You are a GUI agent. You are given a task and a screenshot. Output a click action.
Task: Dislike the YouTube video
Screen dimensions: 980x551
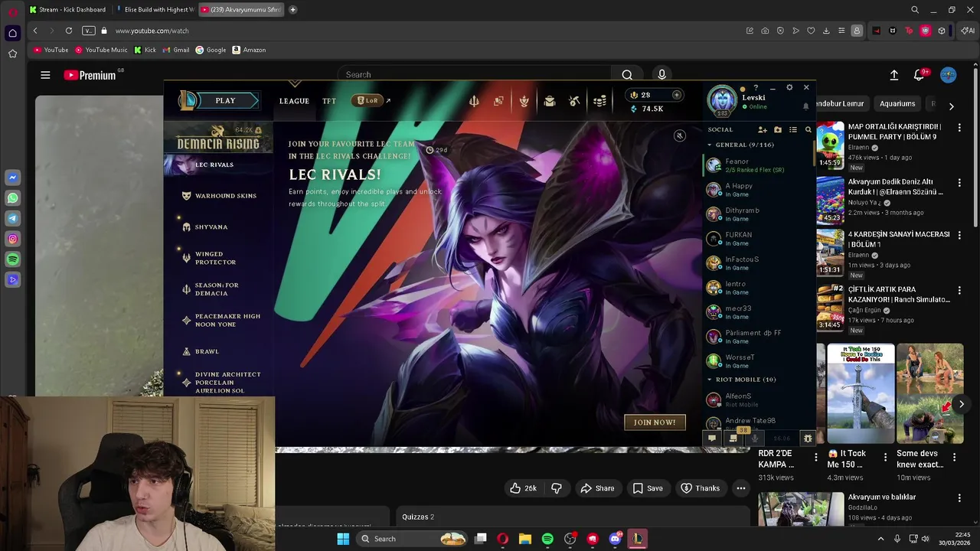pos(557,488)
